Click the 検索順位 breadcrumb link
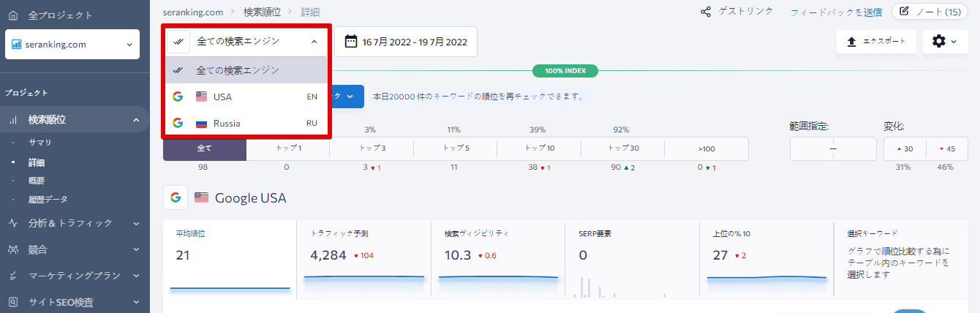 (x=262, y=12)
